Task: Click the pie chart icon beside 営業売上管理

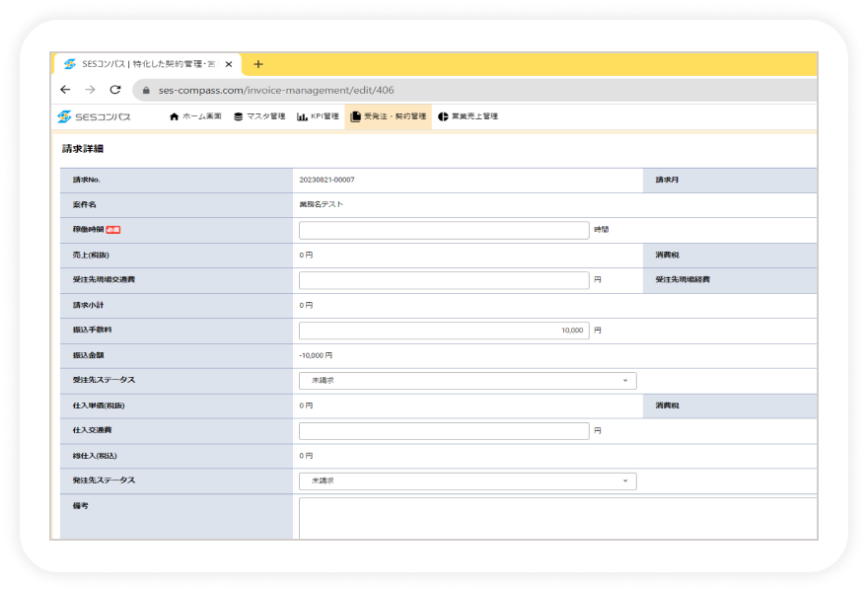Action: [x=443, y=116]
